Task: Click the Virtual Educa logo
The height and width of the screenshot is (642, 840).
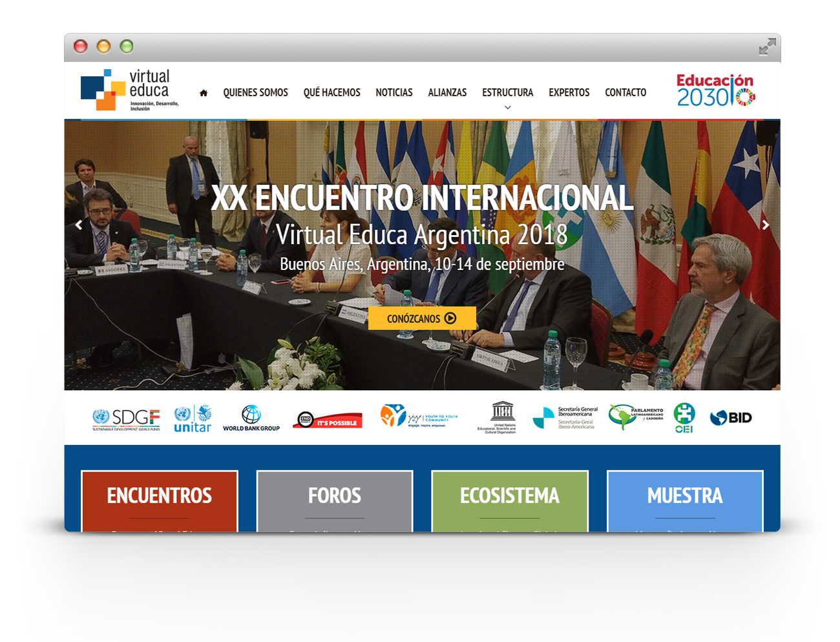Action: tap(126, 89)
